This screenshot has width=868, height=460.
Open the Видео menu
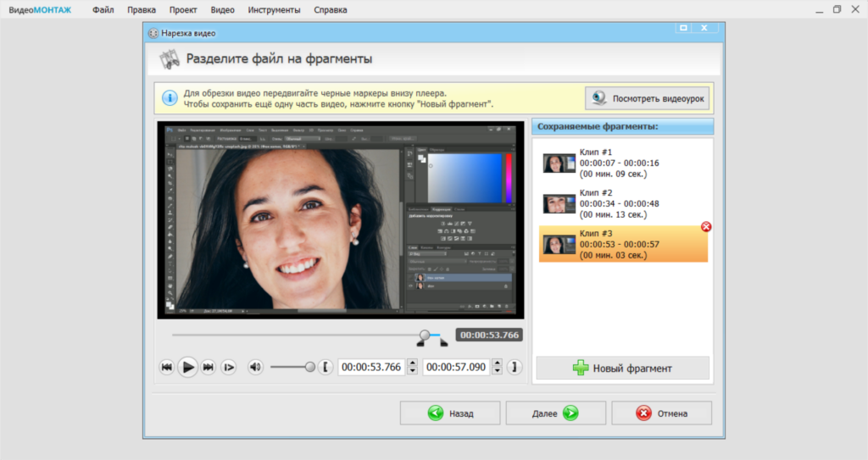pyautogui.click(x=223, y=10)
